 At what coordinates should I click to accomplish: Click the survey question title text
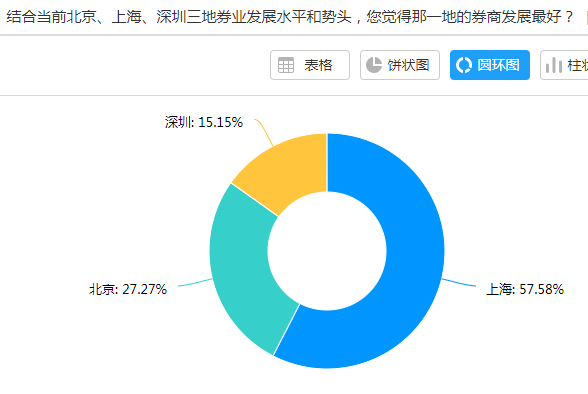click(x=290, y=16)
